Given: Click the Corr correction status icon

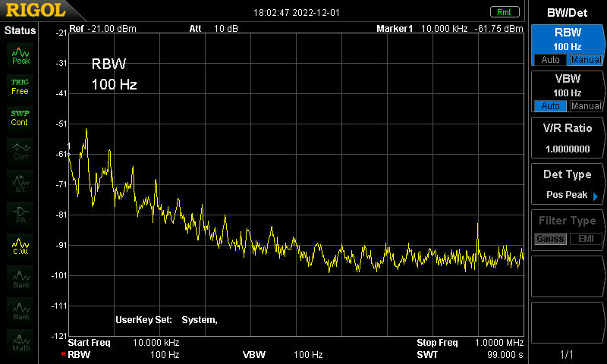Looking at the screenshot, I should (x=20, y=151).
